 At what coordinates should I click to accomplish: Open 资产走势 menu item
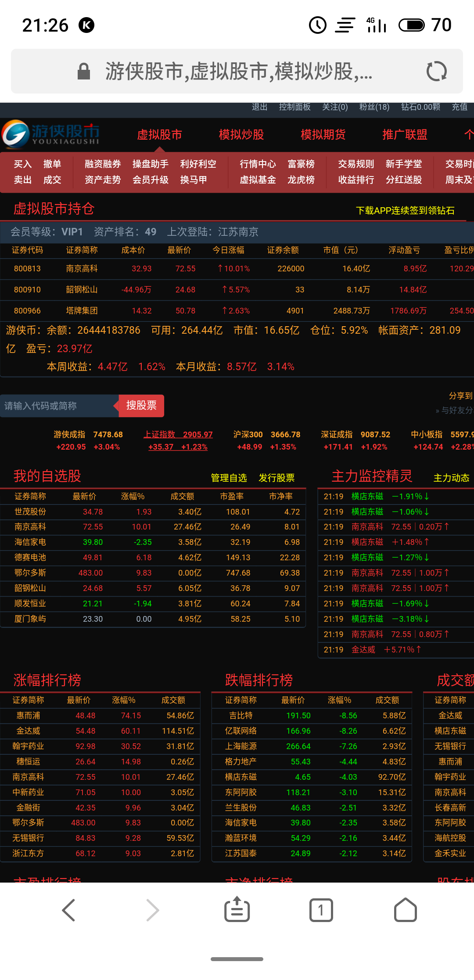103,180
